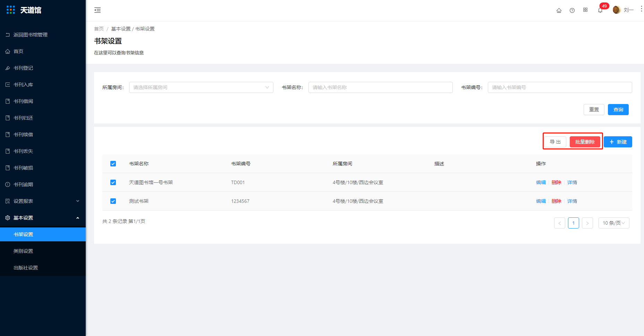This screenshot has height=336, width=644.
Task: Click the 首页 house icon in sidebar
Action: pos(8,51)
